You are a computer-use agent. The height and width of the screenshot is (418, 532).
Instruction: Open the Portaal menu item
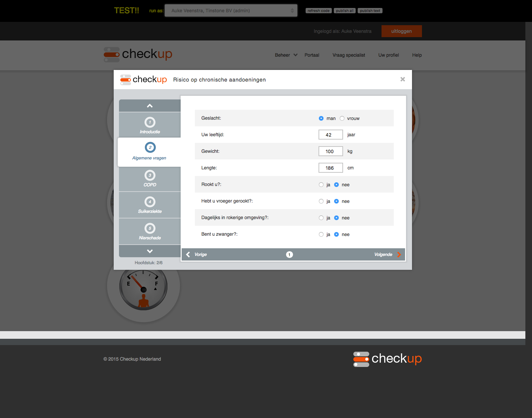[312, 55]
